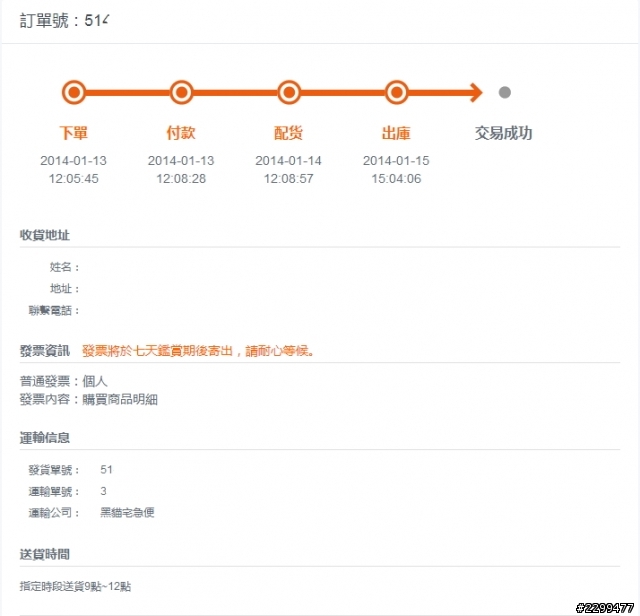Select the 下單 step label

click(x=74, y=133)
